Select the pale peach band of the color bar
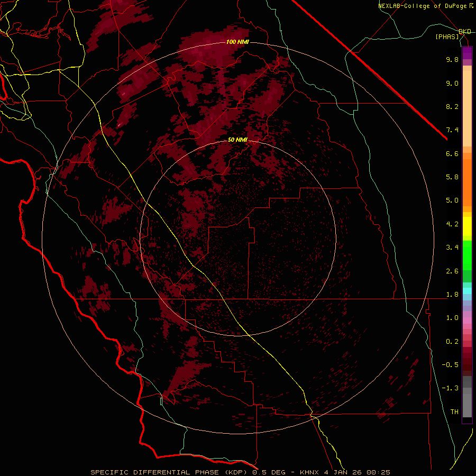 point(467,108)
